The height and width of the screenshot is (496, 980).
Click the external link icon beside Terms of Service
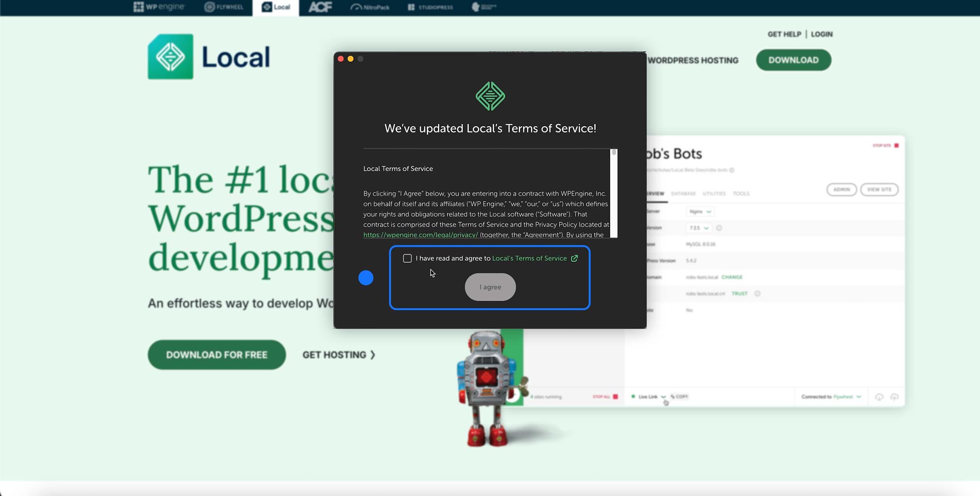pyautogui.click(x=574, y=258)
